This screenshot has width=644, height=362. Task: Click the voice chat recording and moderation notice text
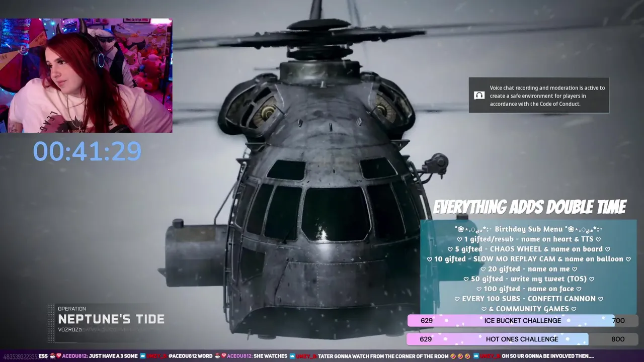(547, 96)
